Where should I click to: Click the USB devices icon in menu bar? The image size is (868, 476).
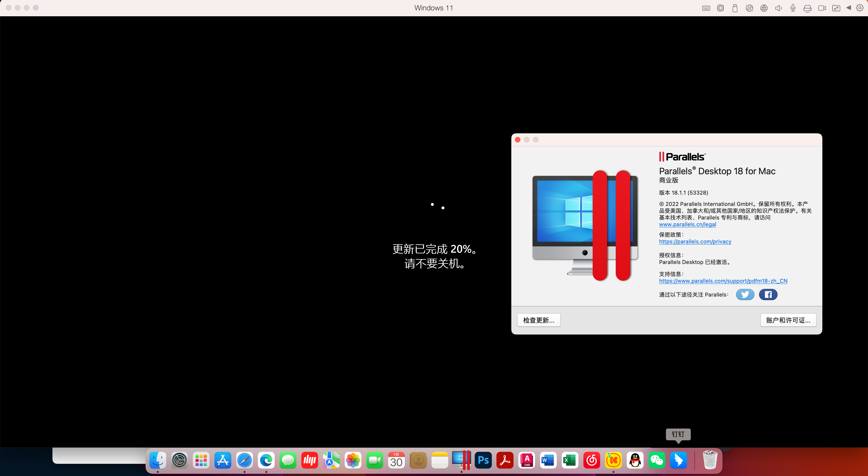[735, 8]
